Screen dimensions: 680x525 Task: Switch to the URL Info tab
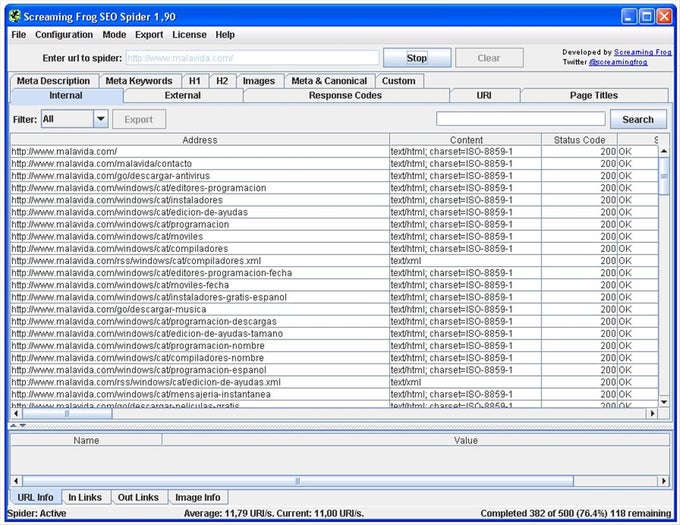(35, 497)
